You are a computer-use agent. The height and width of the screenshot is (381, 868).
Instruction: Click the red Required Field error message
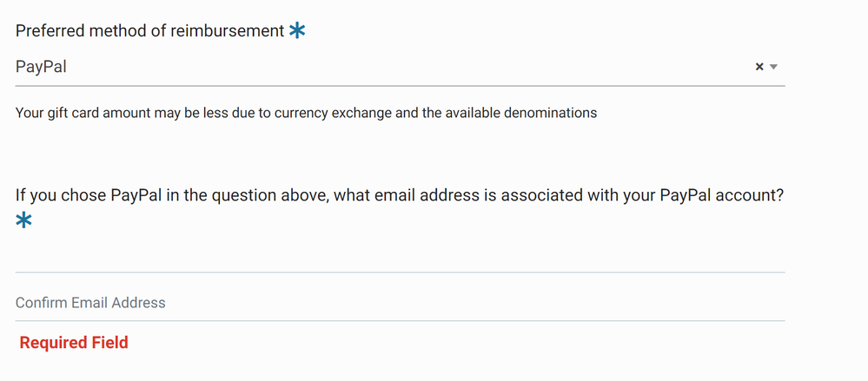pos(74,343)
